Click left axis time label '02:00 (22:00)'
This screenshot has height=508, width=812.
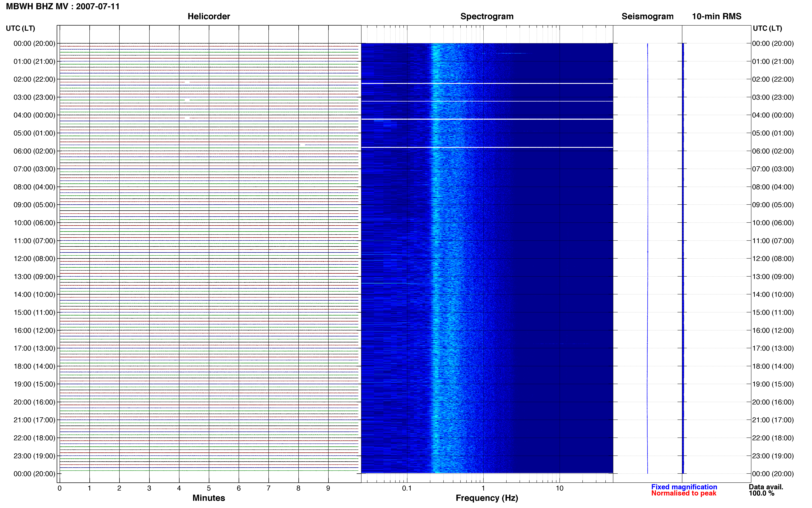click(x=34, y=79)
